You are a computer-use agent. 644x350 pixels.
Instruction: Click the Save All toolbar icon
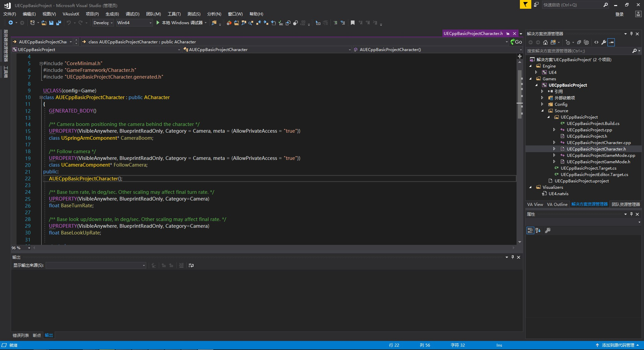pyautogui.click(x=59, y=23)
